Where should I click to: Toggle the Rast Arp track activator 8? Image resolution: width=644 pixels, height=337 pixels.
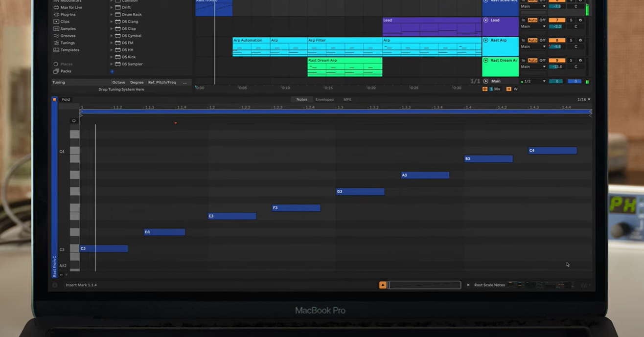coord(557,40)
